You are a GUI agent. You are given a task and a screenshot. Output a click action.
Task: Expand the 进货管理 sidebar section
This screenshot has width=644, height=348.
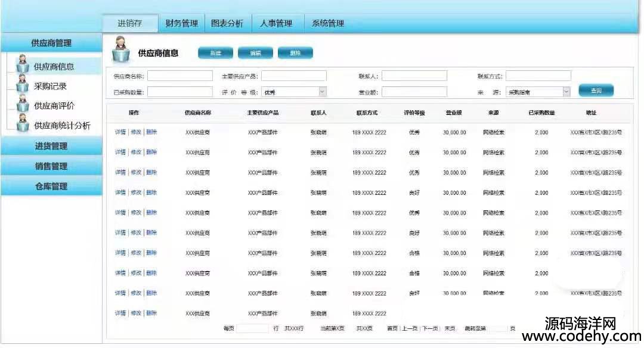(51, 146)
